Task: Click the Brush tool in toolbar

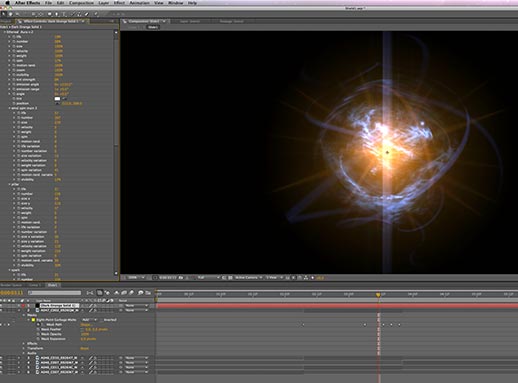Action: 74,14
